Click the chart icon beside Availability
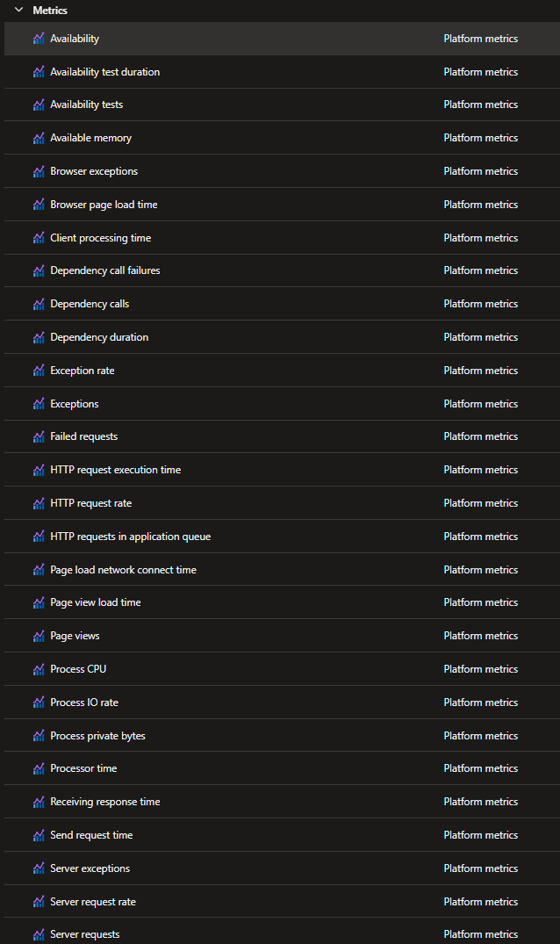This screenshot has width=560, height=944. 39,39
